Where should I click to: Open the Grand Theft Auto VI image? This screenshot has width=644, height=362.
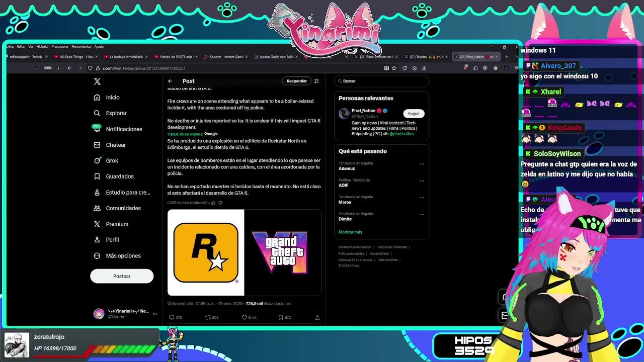(283, 252)
